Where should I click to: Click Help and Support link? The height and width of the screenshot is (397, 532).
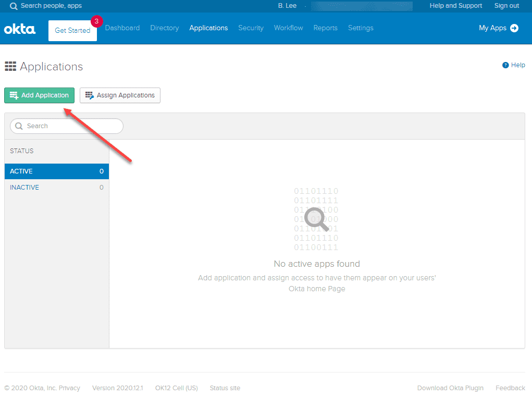click(455, 6)
